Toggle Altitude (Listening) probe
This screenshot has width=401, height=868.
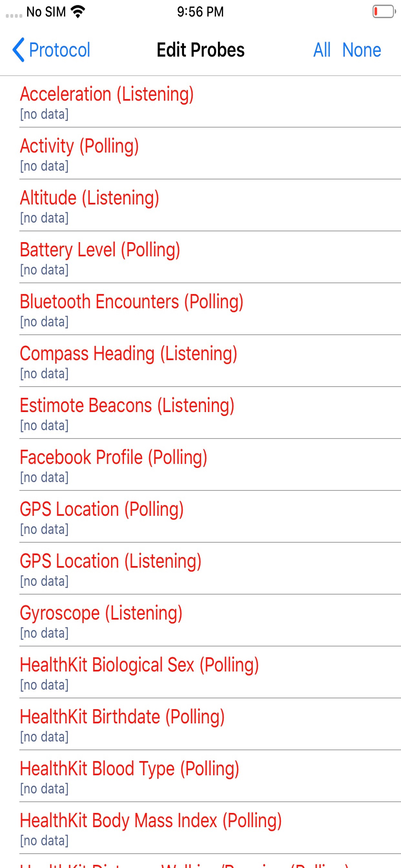click(x=200, y=206)
